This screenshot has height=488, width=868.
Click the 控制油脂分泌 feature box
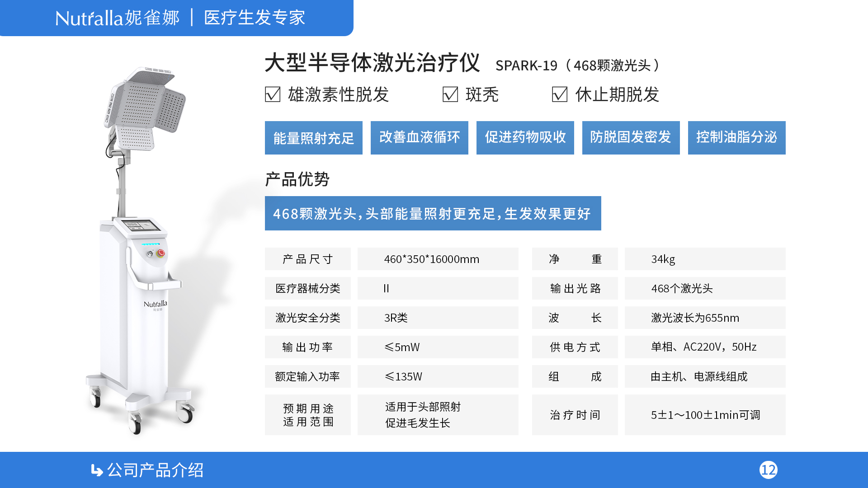tap(737, 138)
